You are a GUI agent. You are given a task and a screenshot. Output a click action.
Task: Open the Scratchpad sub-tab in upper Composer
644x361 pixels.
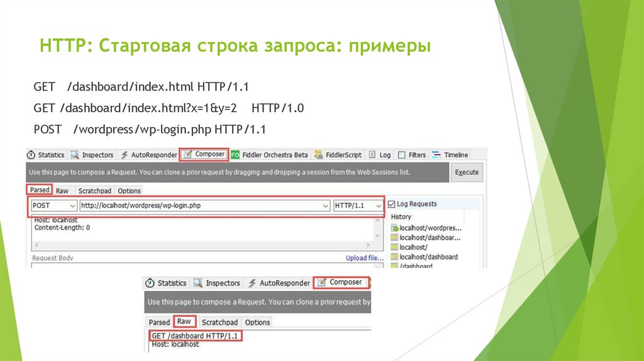tap(94, 191)
